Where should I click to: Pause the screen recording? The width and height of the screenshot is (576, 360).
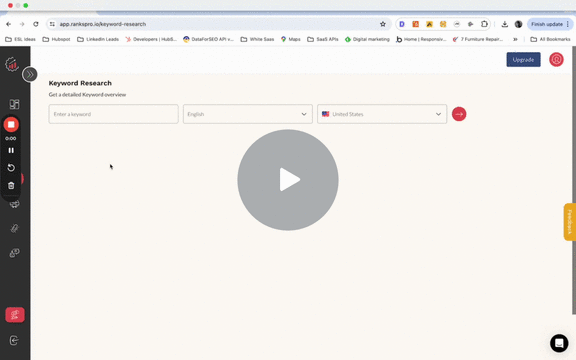(x=11, y=150)
